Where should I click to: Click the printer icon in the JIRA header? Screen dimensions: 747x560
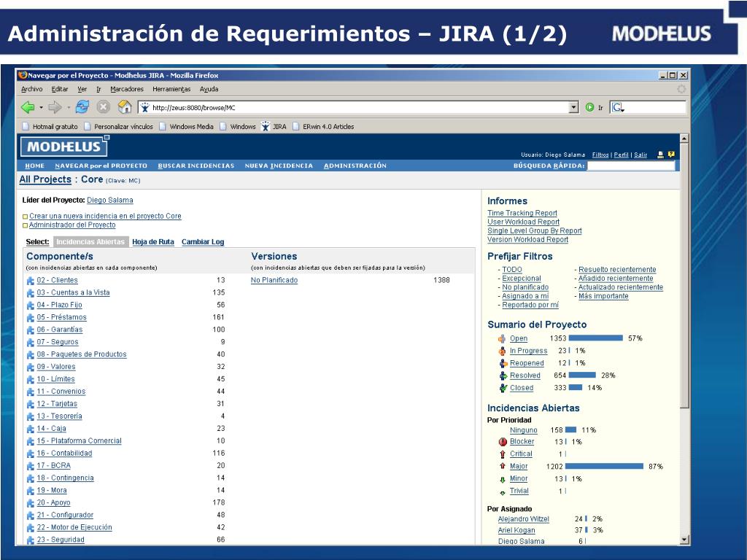(x=660, y=155)
